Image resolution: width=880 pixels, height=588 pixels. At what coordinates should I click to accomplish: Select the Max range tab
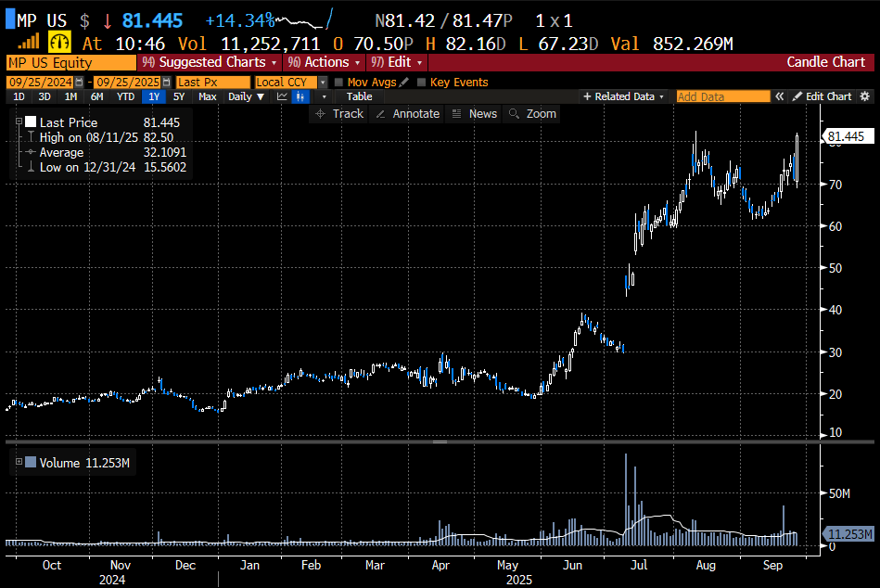point(207,96)
